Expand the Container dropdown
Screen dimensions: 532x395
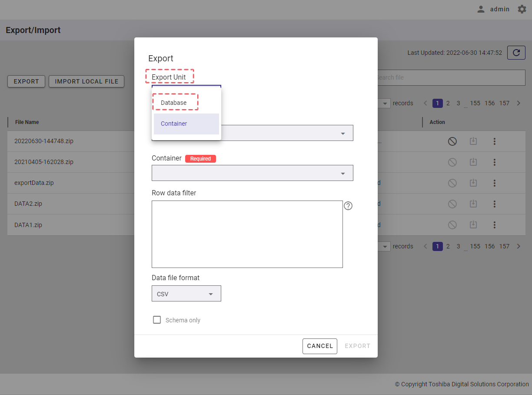[252, 173]
